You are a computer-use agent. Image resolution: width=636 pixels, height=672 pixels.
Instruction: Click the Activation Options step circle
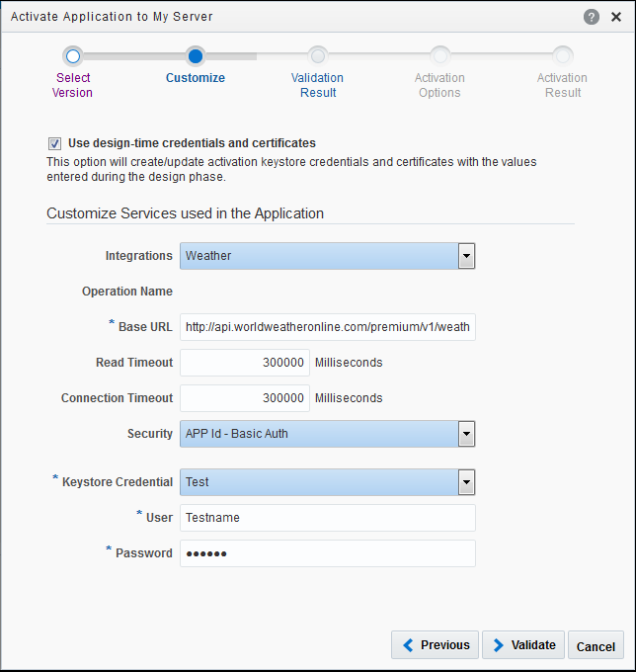[440, 56]
